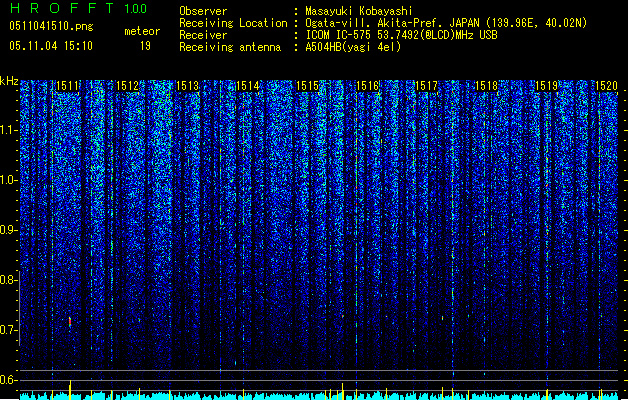Image resolution: width=629 pixels, height=400 pixels.
Task: Click the kHz axis unit label
Action: [9, 81]
